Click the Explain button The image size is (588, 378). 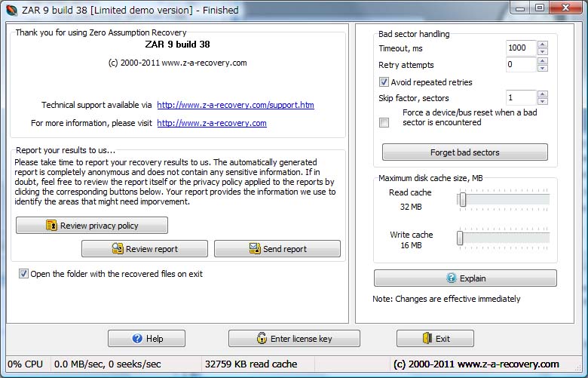click(x=465, y=278)
